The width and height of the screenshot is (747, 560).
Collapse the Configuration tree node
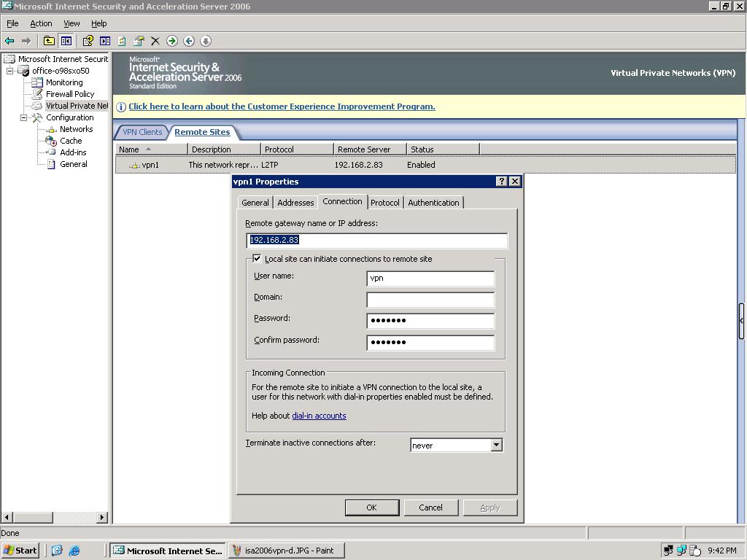[23, 117]
